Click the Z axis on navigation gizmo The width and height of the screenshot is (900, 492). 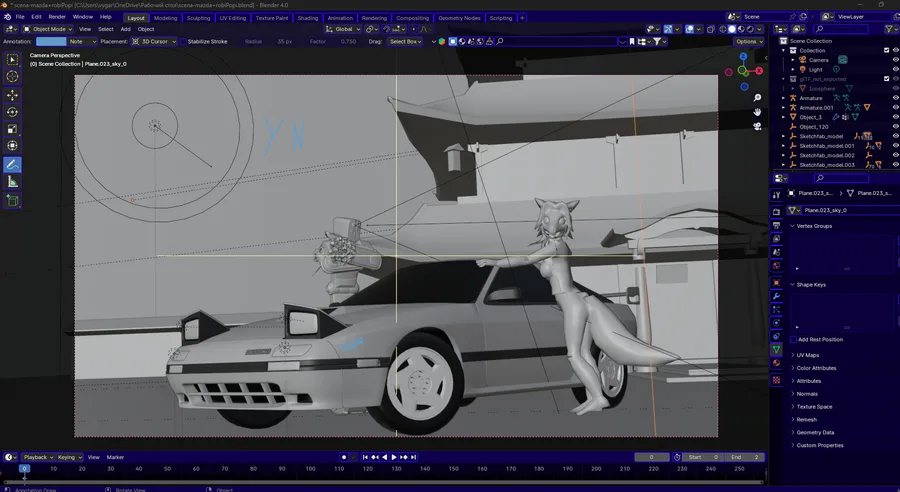click(743, 56)
